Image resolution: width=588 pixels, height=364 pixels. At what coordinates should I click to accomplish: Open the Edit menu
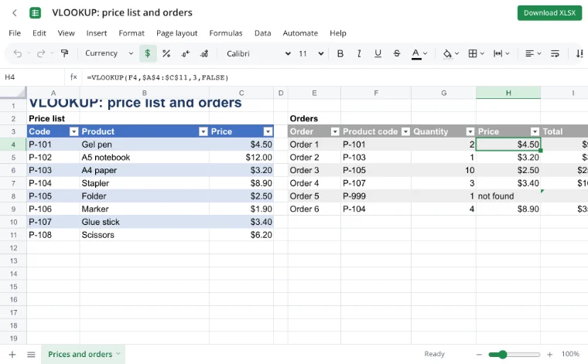click(x=39, y=33)
